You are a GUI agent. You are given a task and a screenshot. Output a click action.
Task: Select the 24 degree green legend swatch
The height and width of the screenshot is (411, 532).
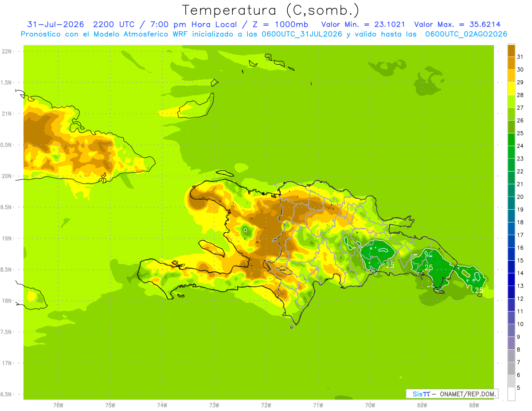511,140
